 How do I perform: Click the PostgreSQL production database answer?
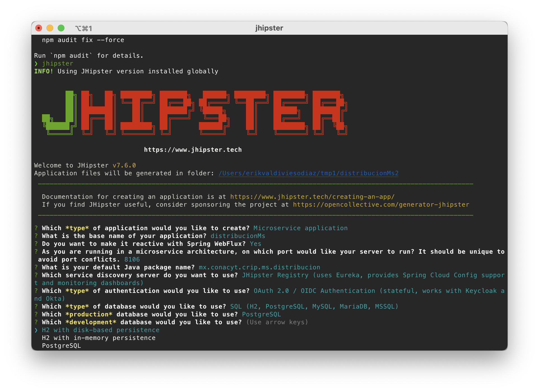261,314
